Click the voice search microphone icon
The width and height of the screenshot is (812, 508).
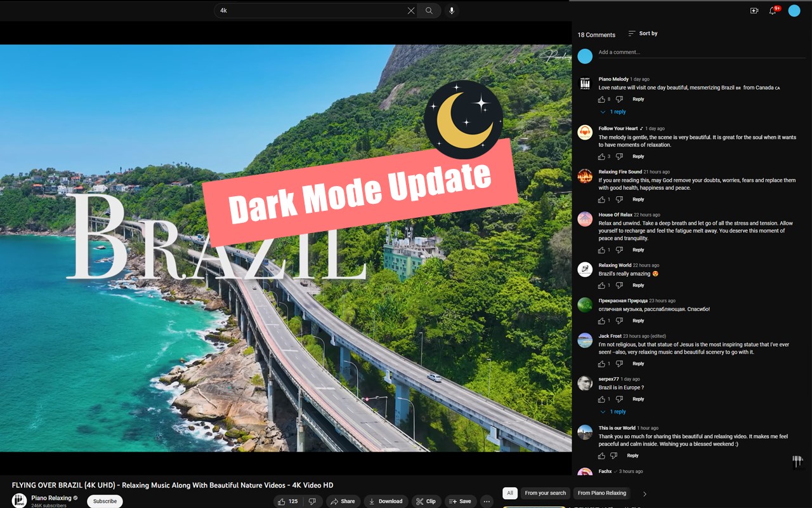[452, 11]
